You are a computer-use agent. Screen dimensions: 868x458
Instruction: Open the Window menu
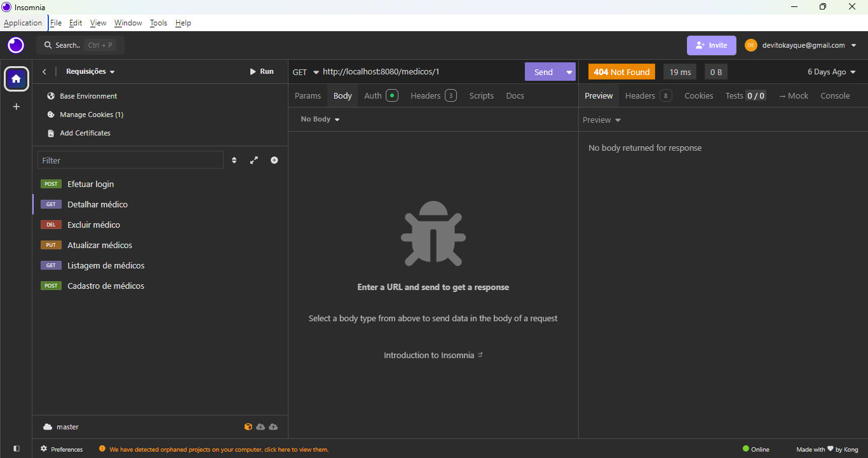(128, 23)
